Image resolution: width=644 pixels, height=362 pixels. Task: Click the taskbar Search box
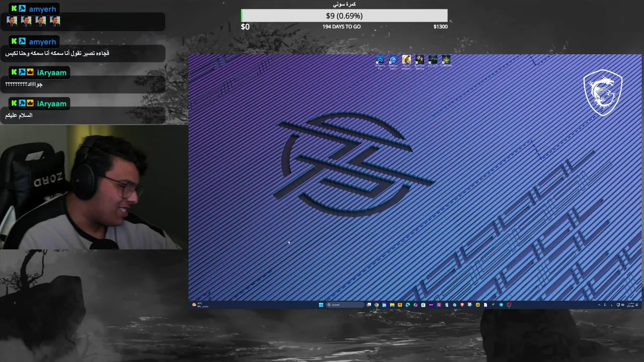pos(345,305)
